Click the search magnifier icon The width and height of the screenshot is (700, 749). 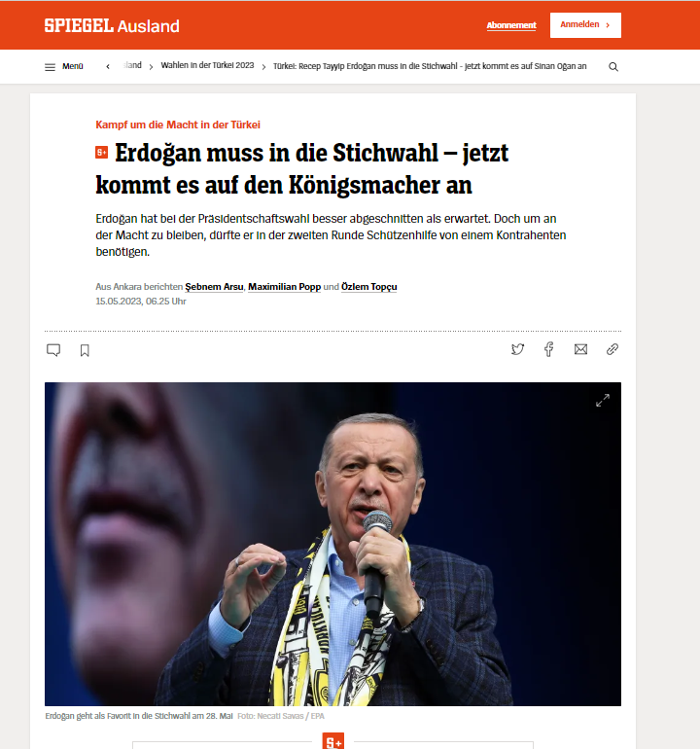(x=613, y=67)
